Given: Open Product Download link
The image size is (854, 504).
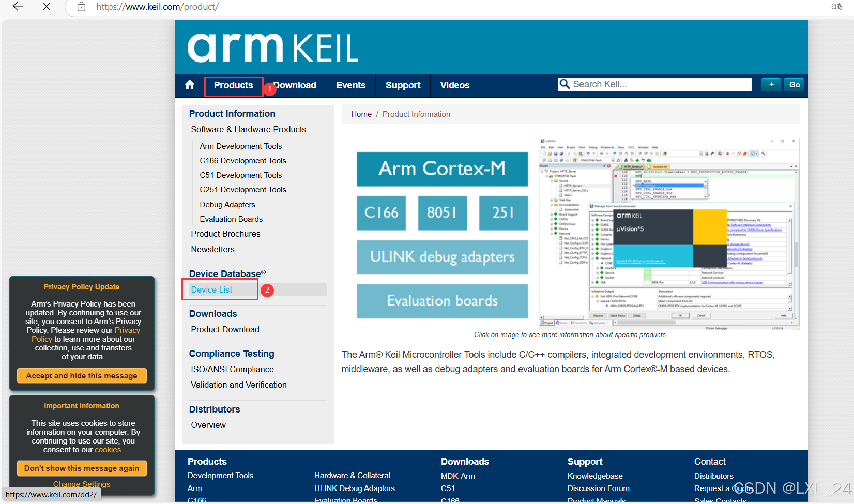Looking at the screenshot, I should coord(225,329).
